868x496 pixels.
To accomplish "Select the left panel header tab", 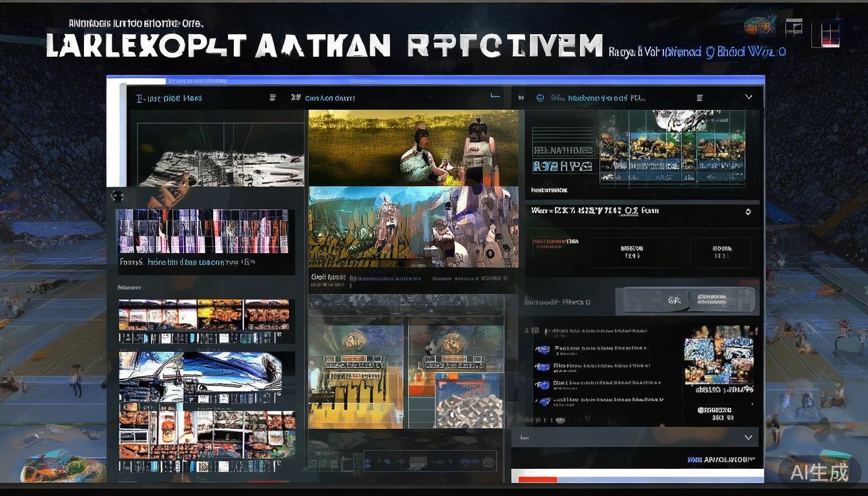I will click(169, 98).
